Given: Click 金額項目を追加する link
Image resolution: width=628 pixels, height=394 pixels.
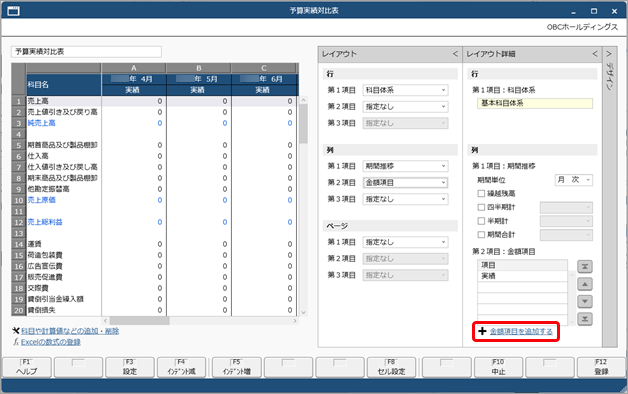Looking at the screenshot, I should pos(521,331).
